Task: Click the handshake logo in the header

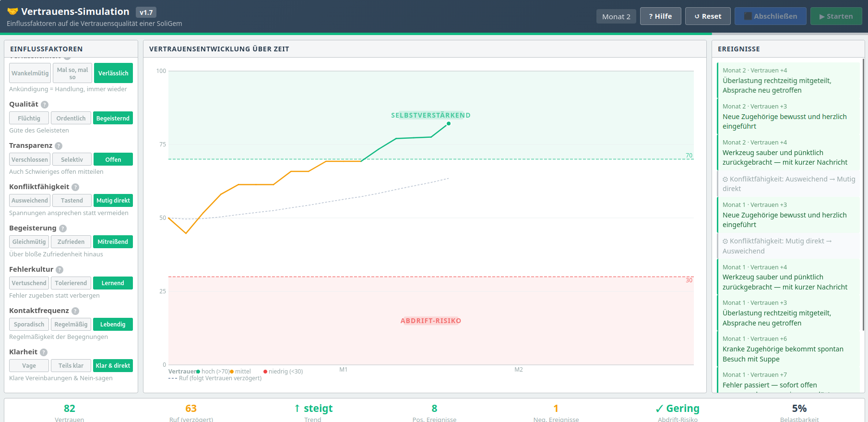Action: click(12, 12)
